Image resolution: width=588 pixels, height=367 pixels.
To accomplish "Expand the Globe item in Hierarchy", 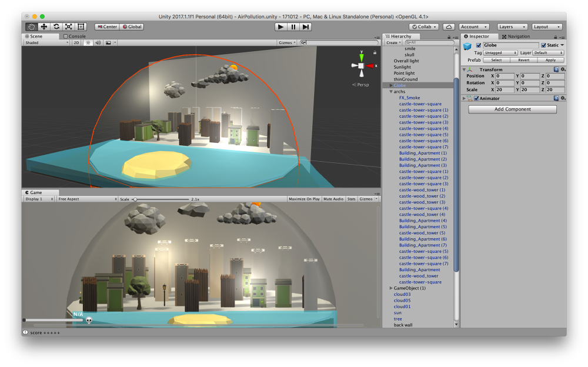I will click(391, 86).
